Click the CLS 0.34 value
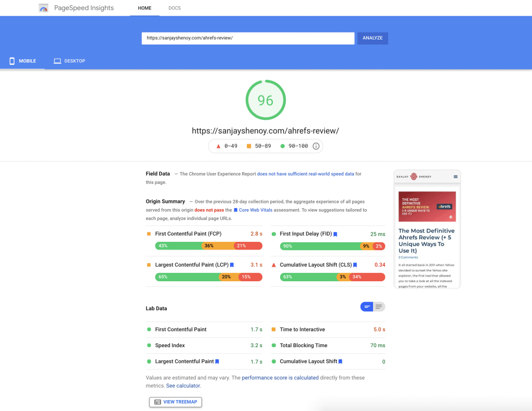The width and height of the screenshot is (532, 411). coord(380,265)
